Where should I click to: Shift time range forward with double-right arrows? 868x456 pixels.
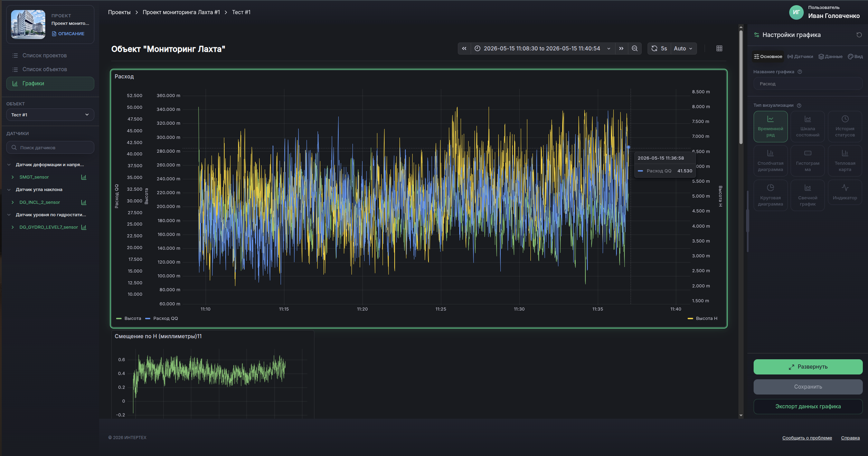[x=621, y=49]
